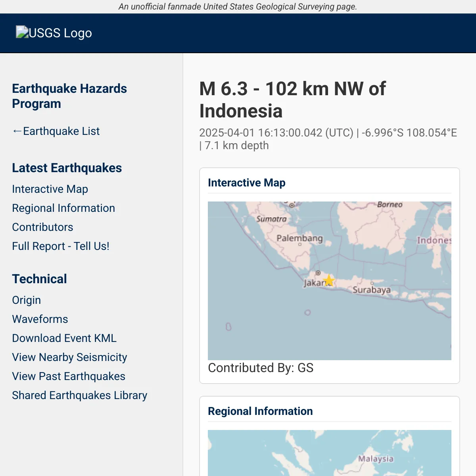Open Shared Earthquakes Library
Screen dimensions: 476x476
click(x=80, y=395)
